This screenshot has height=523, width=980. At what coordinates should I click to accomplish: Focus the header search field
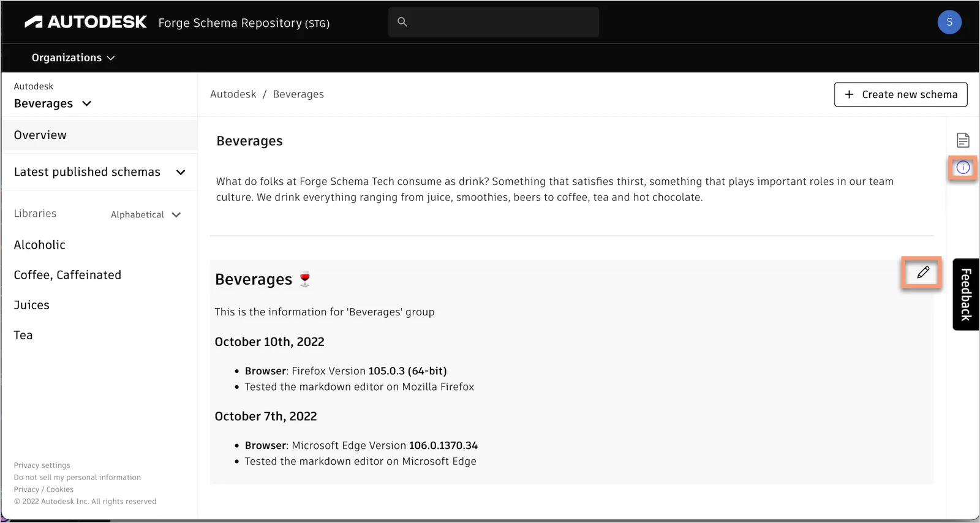tap(494, 22)
